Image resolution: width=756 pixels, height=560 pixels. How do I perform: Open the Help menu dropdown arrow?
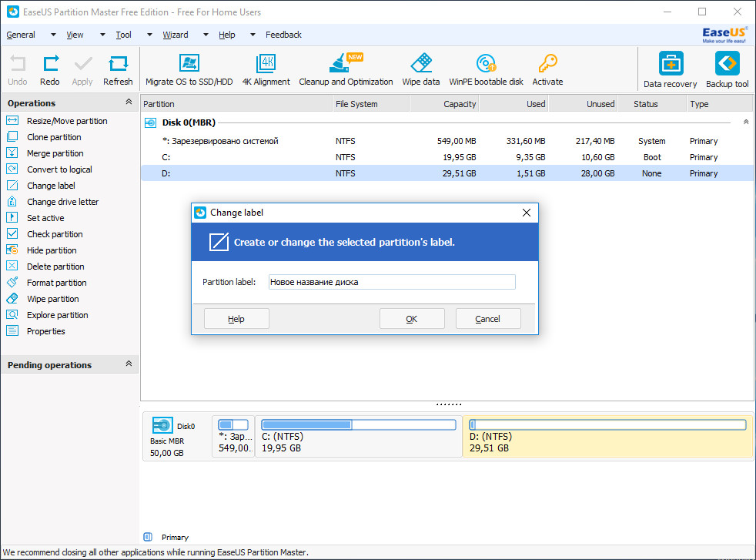click(253, 35)
